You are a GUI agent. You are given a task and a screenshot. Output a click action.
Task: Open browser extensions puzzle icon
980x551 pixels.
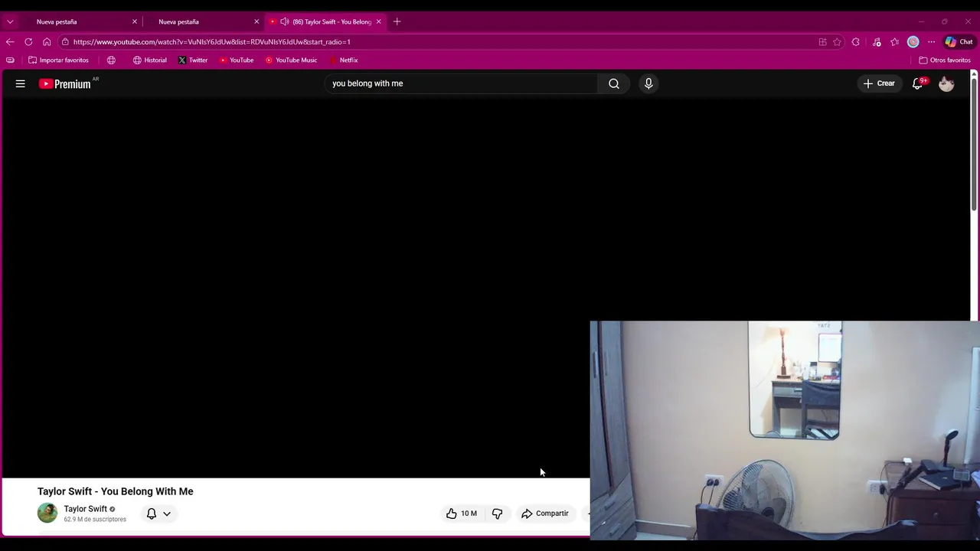[x=856, y=42]
